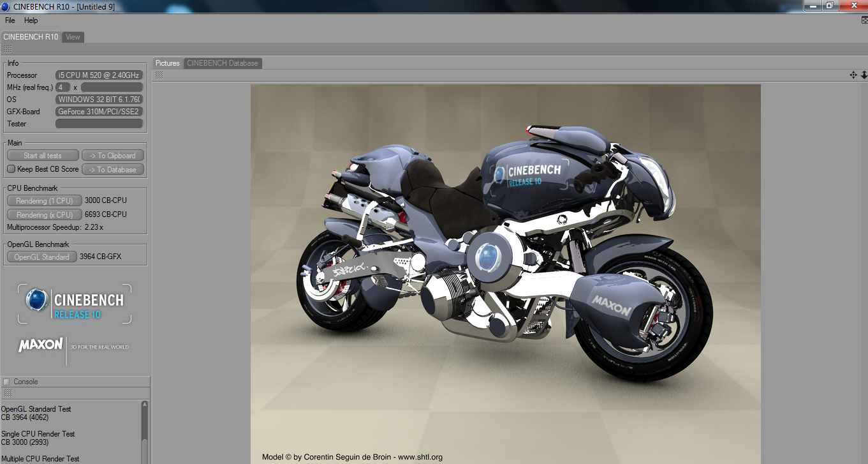
Task: Click the zoom-view arrow icon above the picture
Action: coord(864,75)
